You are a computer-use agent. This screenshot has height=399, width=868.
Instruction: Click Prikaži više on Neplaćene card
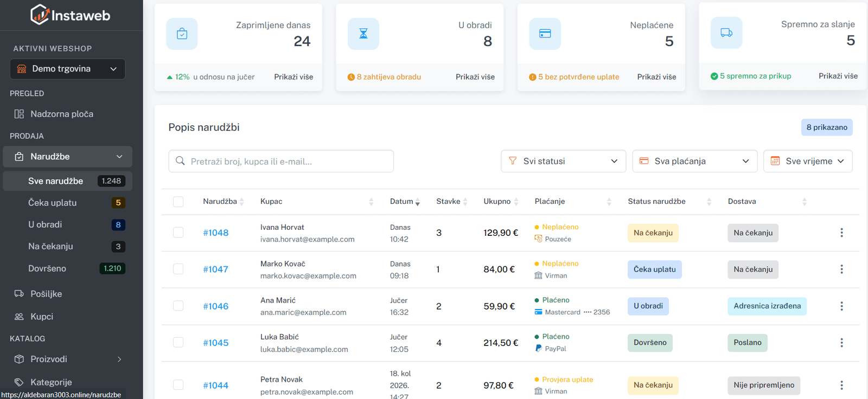pos(656,77)
